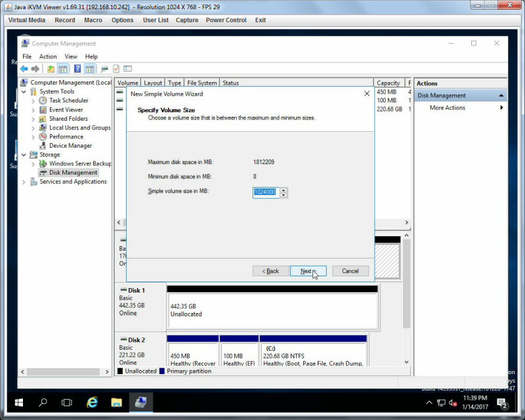Viewport: 525px width, 420px height.
Task: Open Internet Explorer from the taskbar
Action: tap(92, 402)
